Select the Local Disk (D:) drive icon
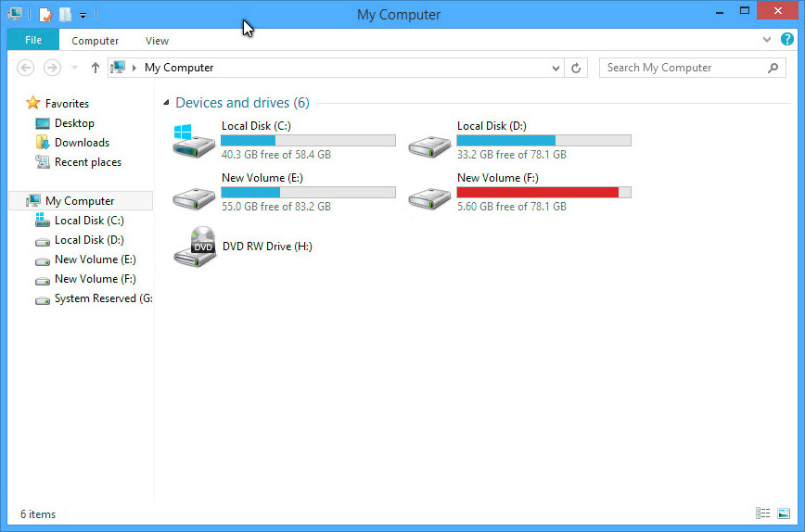Screen dimensions: 805x532 click(x=429, y=146)
